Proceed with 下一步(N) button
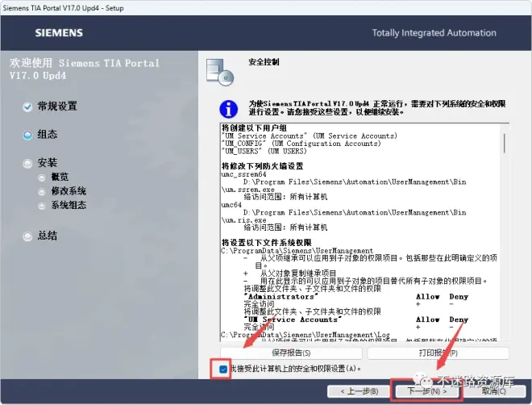Screen dimensions: 532x405 pyautogui.click(x=427, y=391)
